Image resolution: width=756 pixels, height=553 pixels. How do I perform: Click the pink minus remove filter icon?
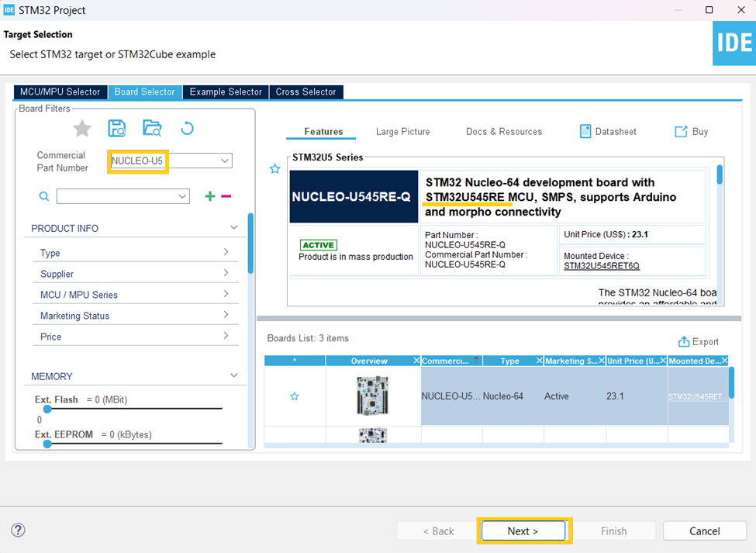[226, 196]
